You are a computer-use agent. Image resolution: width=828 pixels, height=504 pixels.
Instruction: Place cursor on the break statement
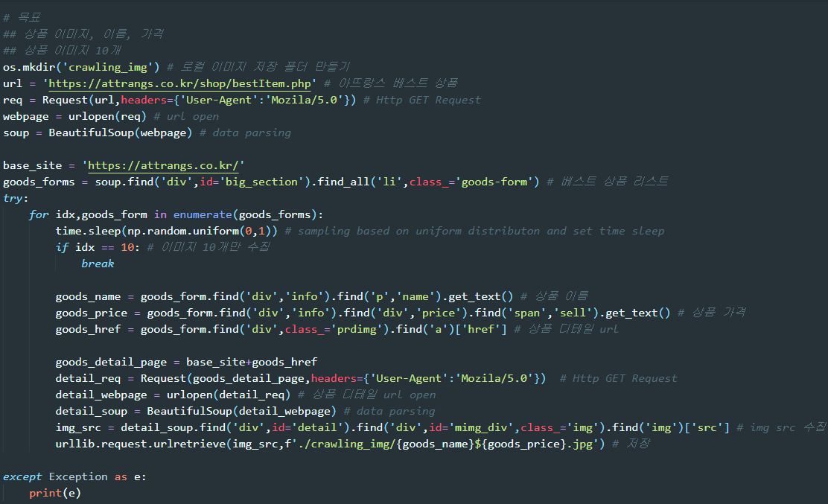(x=98, y=263)
